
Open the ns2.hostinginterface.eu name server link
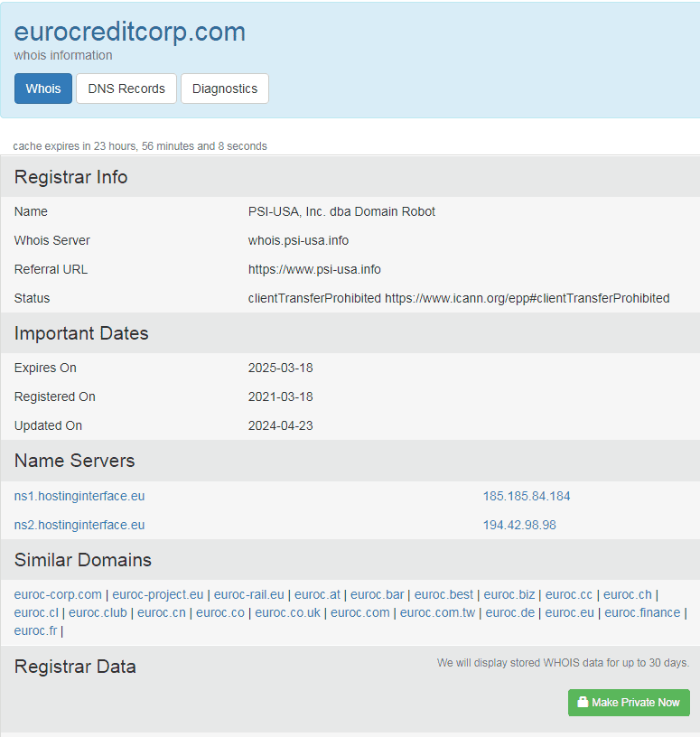coord(79,525)
